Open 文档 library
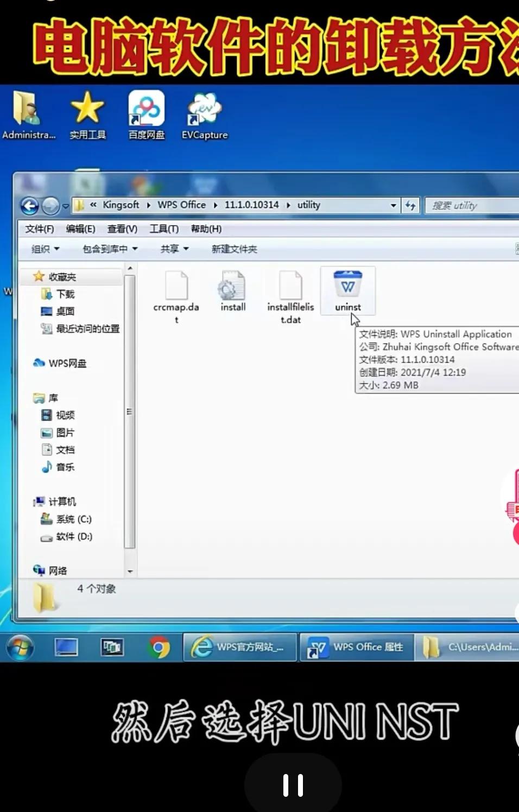 pos(58,450)
